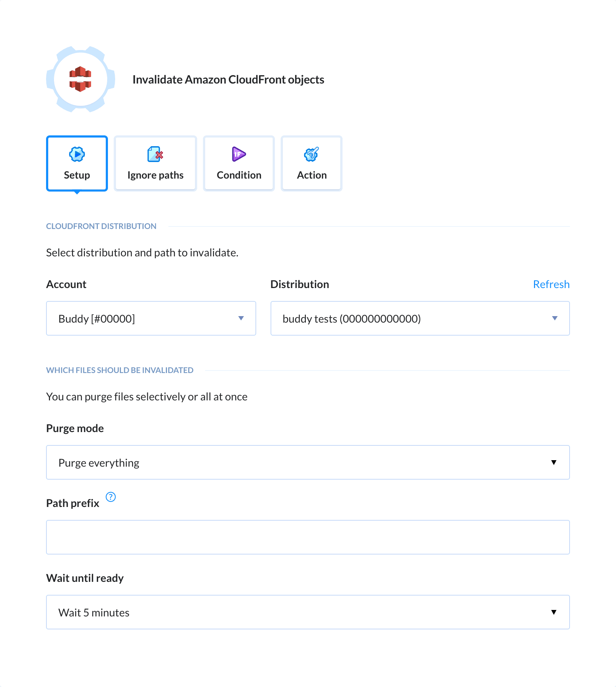Open the Account dropdown
Image resolution: width=616 pixels, height=687 pixels.
click(151, 318)
